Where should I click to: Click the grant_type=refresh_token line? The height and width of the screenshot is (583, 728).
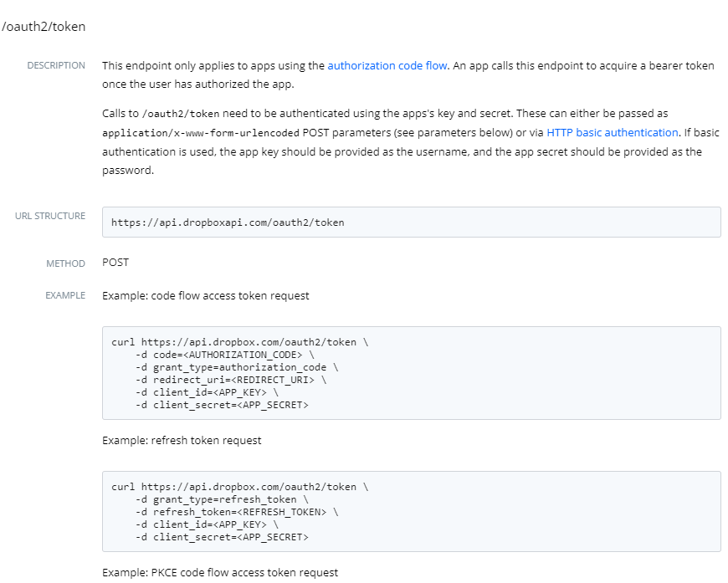(x=222, y=500)
